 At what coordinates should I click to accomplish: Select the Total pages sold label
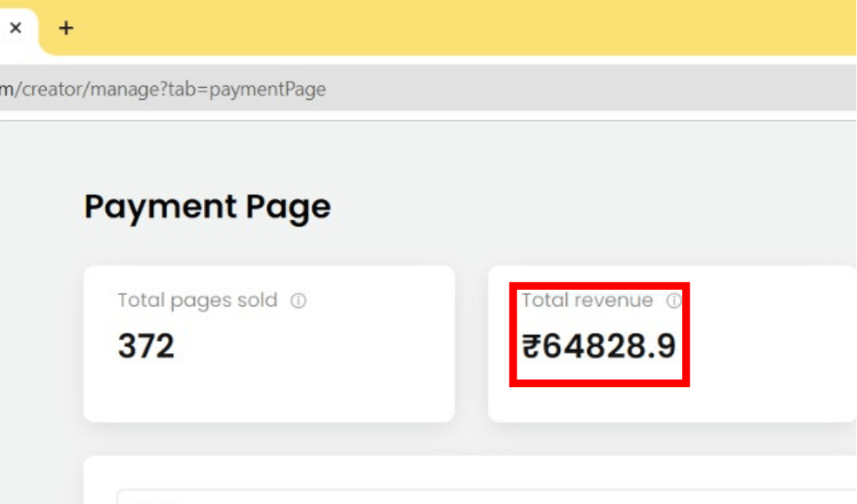point(197,300)
